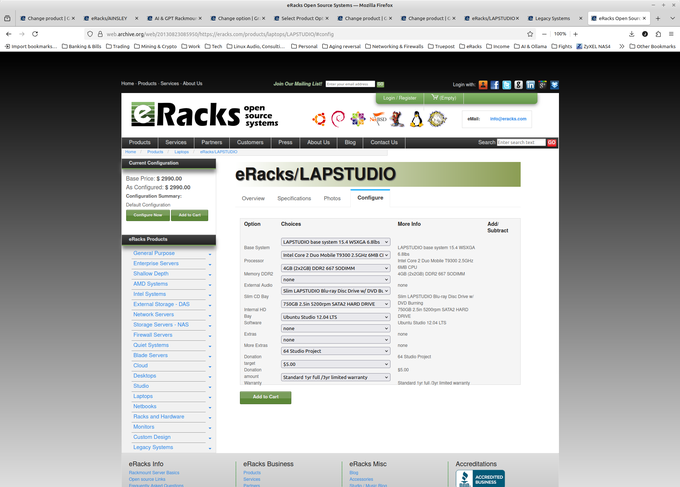
Task: Click the mailing list email field
Action: [350, 84]
